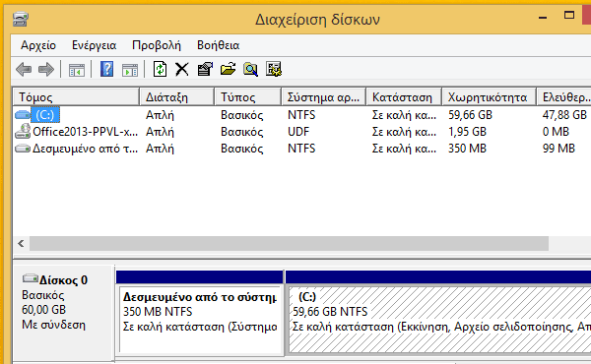Open Help with the question mark icon
This screenshot has height=364, width=591.
[x=107, y=69]
